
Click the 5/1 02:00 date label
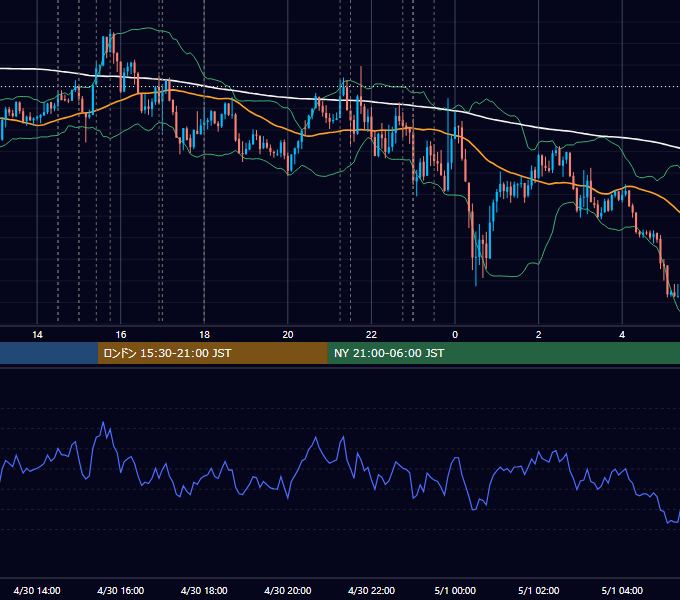point(539,590)
